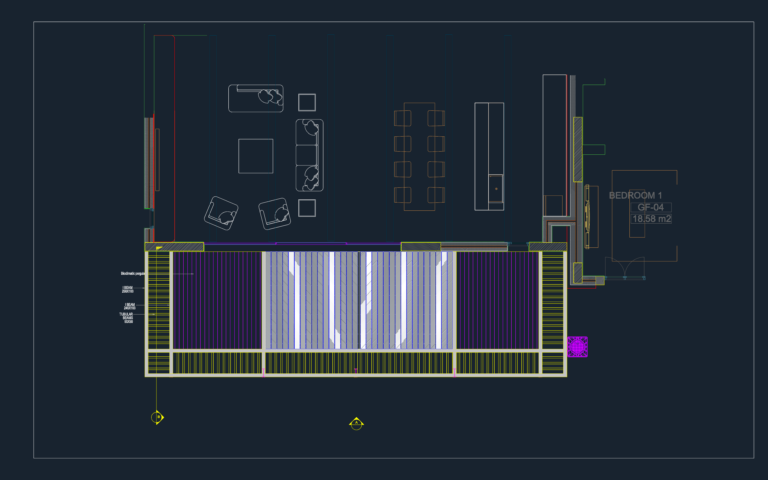Screen dimensions: 768x480
Task: Select the upper small square side table
Action: click(x=307, y=102)
